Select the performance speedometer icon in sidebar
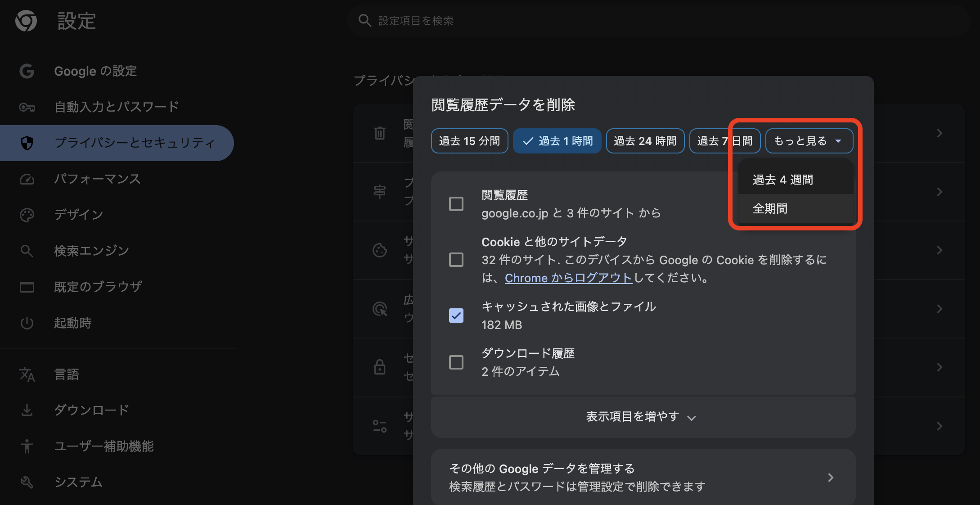This screenshot has width=980, height=505. tap(27, 179)
